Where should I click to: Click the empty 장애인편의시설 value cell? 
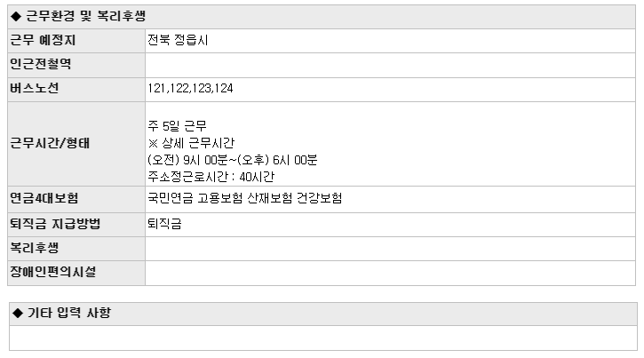[390, 273]
